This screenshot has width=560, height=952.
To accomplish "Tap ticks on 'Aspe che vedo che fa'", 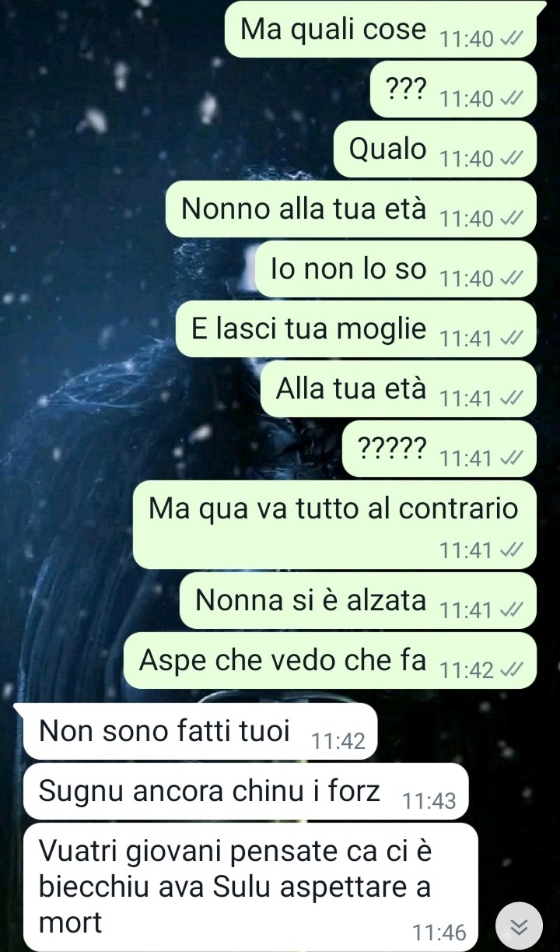I will [513, 670].
